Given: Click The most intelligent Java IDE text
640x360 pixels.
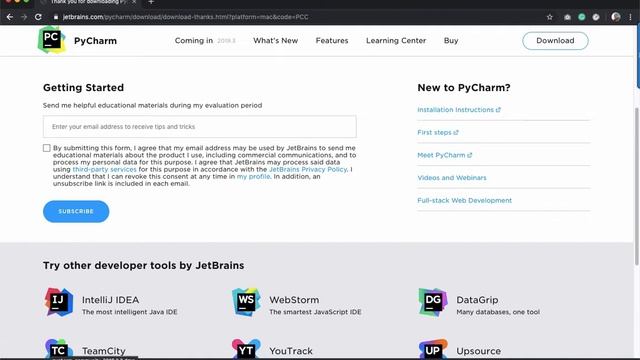Looking at the screenshot, I should coord(129,312).
